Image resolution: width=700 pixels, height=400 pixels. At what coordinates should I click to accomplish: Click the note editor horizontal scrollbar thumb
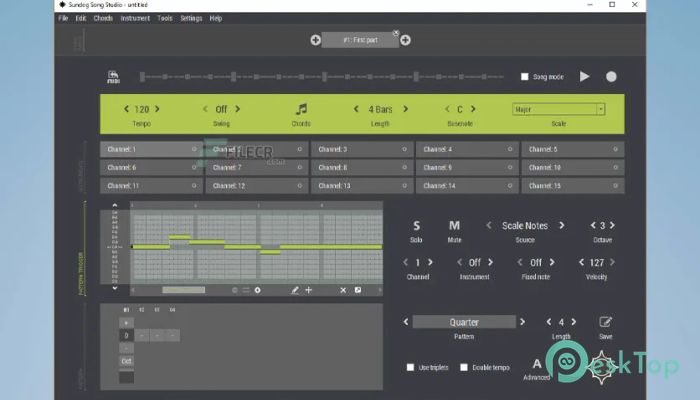[183, 290]
